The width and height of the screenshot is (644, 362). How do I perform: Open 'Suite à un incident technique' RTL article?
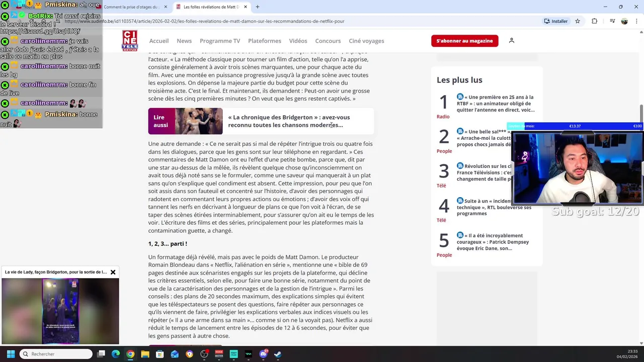pyautogui.click(x=494, y=207)
